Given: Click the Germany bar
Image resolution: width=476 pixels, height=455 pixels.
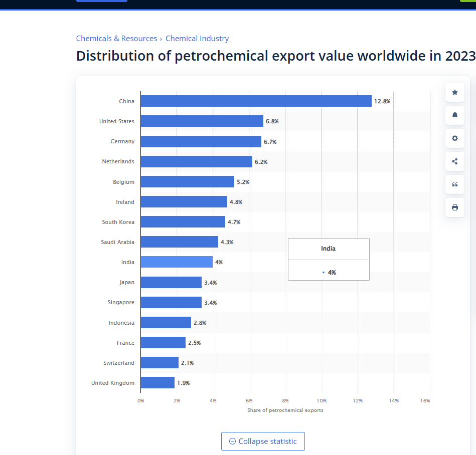Looking at the screenshot, I should pyautogui.click(x=201, y=141).
